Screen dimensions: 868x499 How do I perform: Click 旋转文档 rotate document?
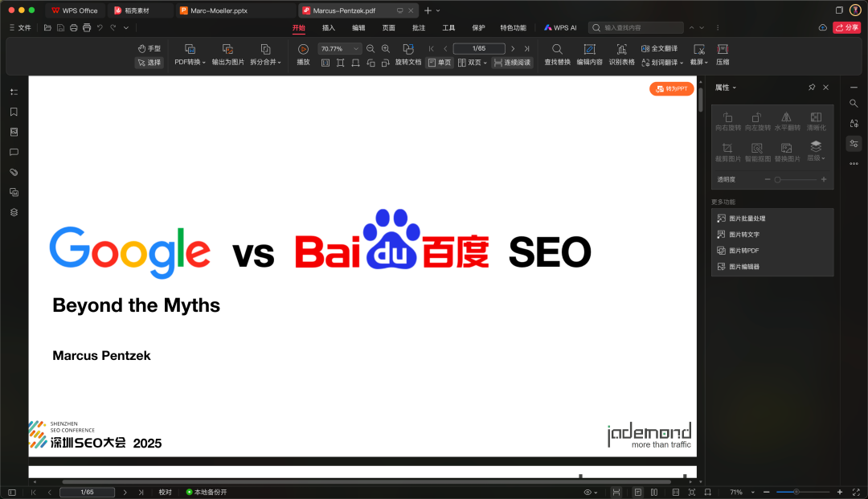408,55
